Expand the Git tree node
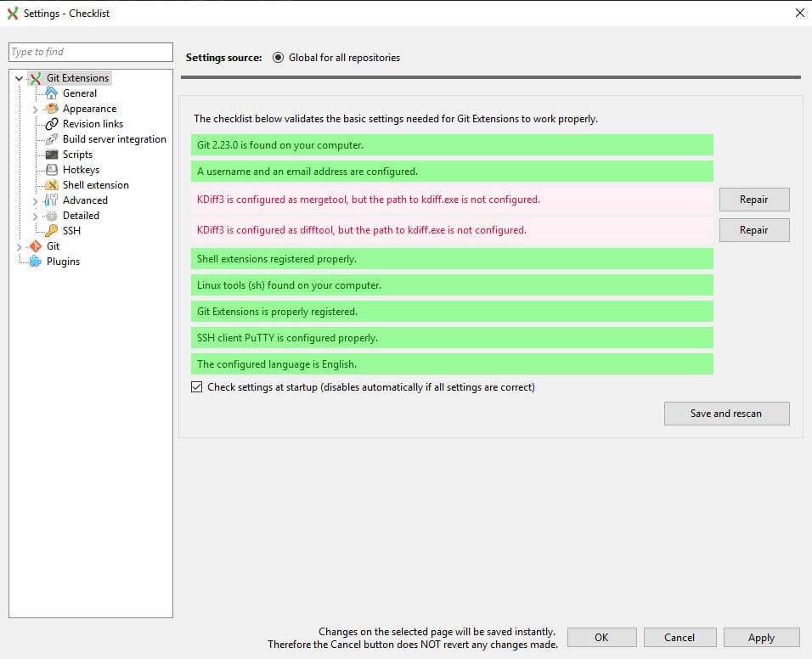812x659 pixels. point(20,247)
